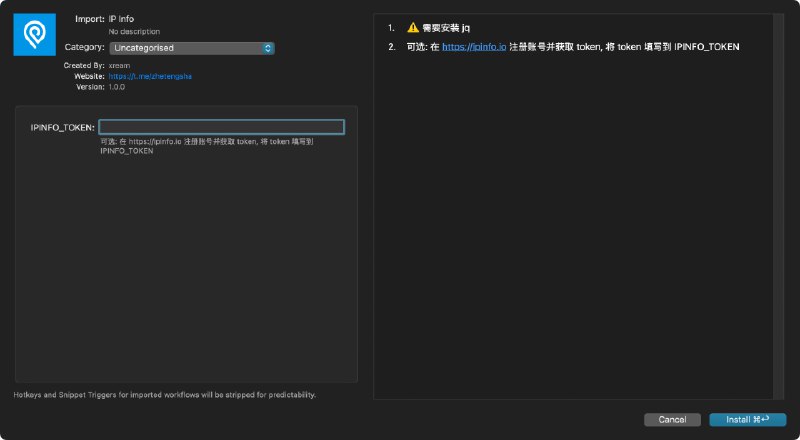This screenshot has height=440, width=800.
Task: Focus the IPINFO_TOKEN input field
Action: click(x=221, y=127)
